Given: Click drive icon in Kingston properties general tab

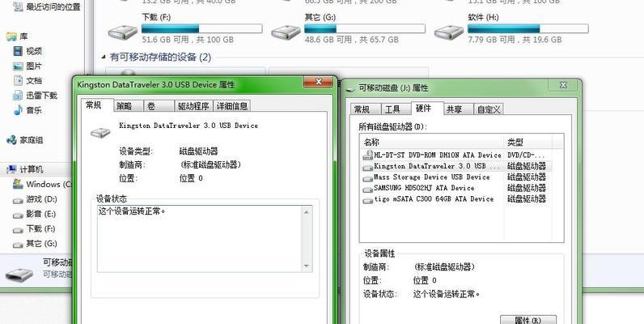Looking at the screenshot, I should click(100, 132).
